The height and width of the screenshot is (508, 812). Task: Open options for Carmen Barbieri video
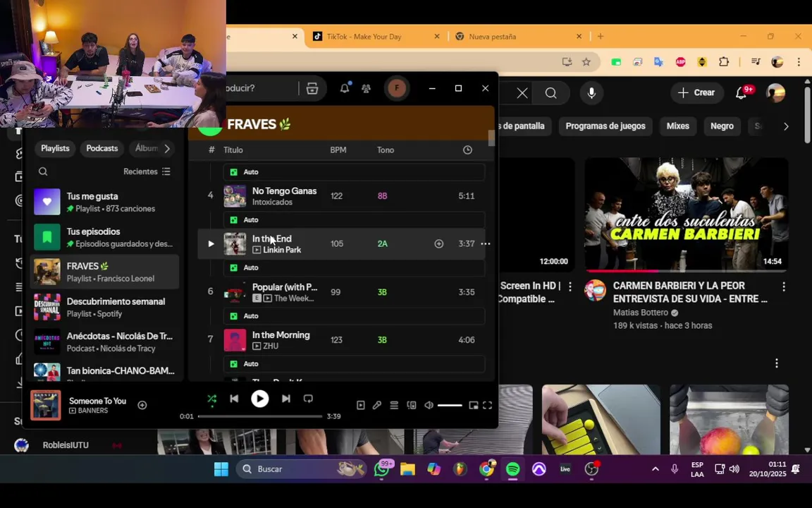(784, 286)
